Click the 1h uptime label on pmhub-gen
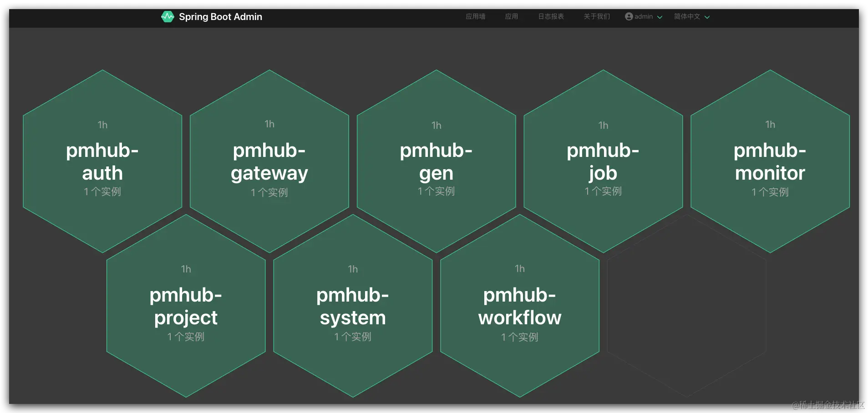The width and height of the screenshot is (868, 413). pos(436,125)
